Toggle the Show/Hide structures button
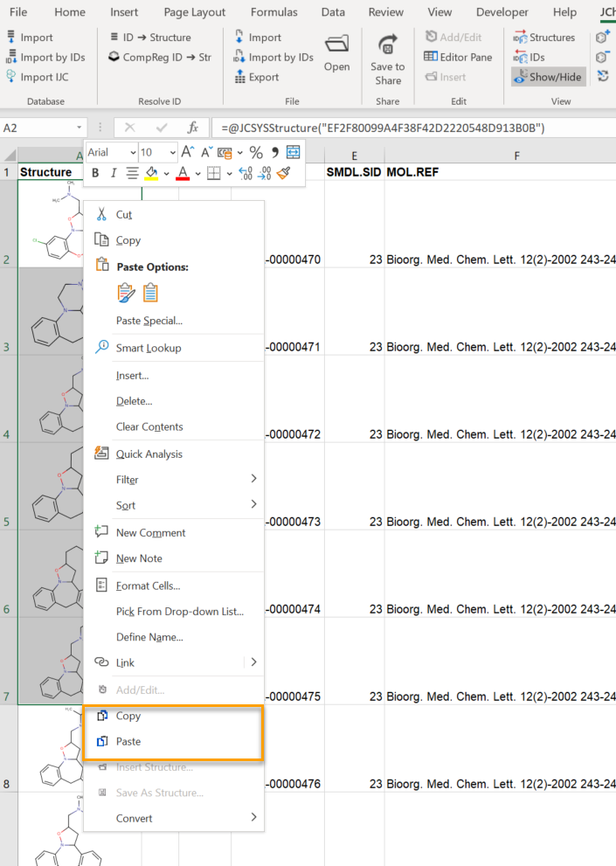The height and width of the screenshot is (866, 616). [x=547, y=77]
